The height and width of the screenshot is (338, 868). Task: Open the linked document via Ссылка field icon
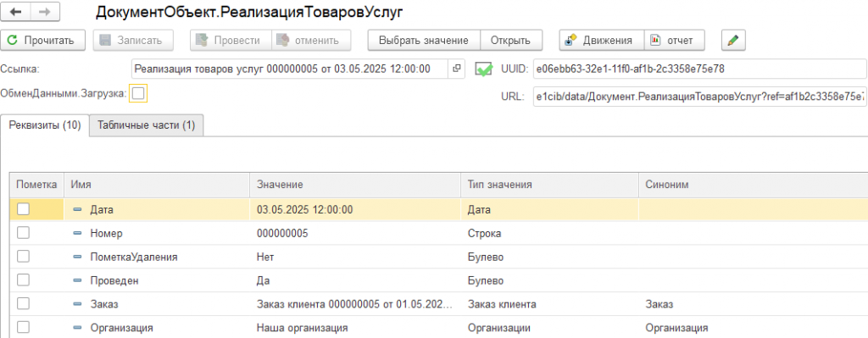[x=457, y=69]
